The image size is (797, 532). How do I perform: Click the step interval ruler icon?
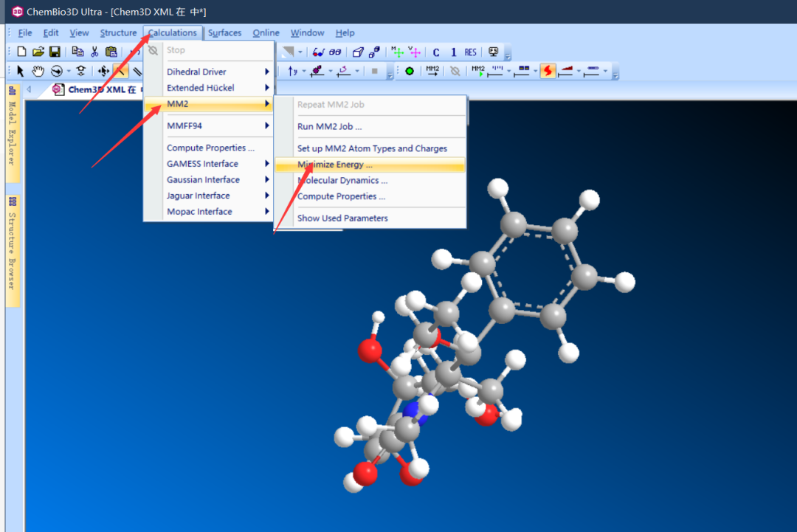[x=496, y=71]
